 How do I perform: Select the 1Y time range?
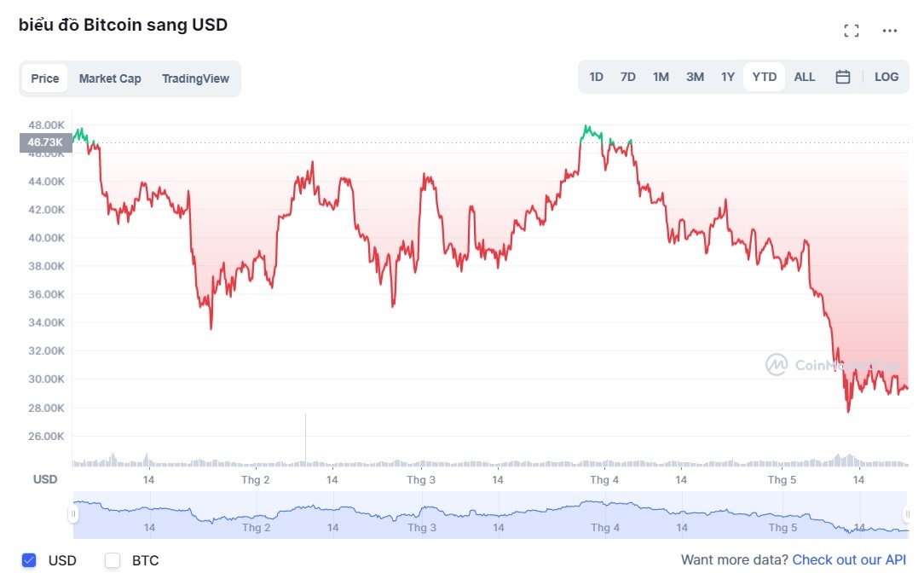tap(728, 77)
